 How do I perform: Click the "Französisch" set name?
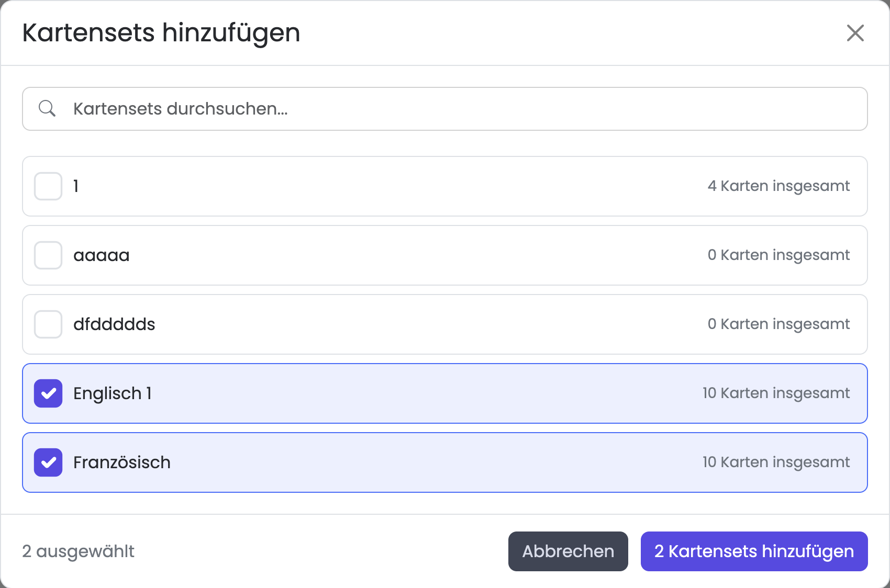tap(122, 462)
